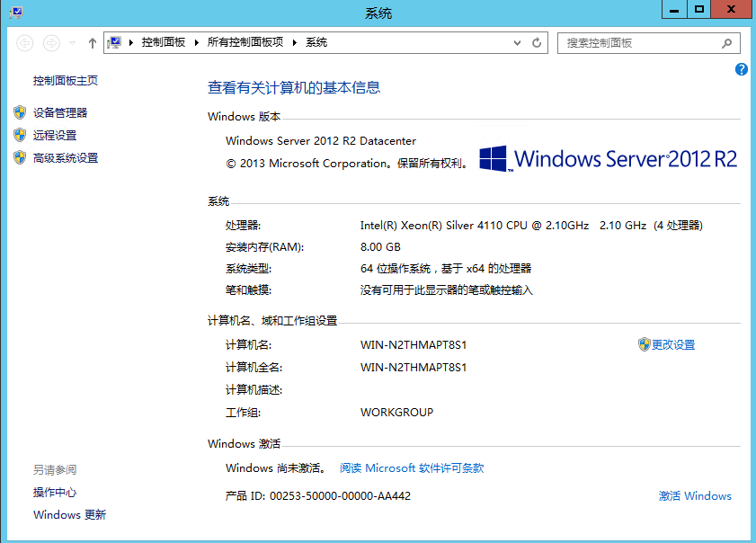This screenshot has width=756, height=543.
Task: Open Help via blue question mark
Action: [741, 69]
